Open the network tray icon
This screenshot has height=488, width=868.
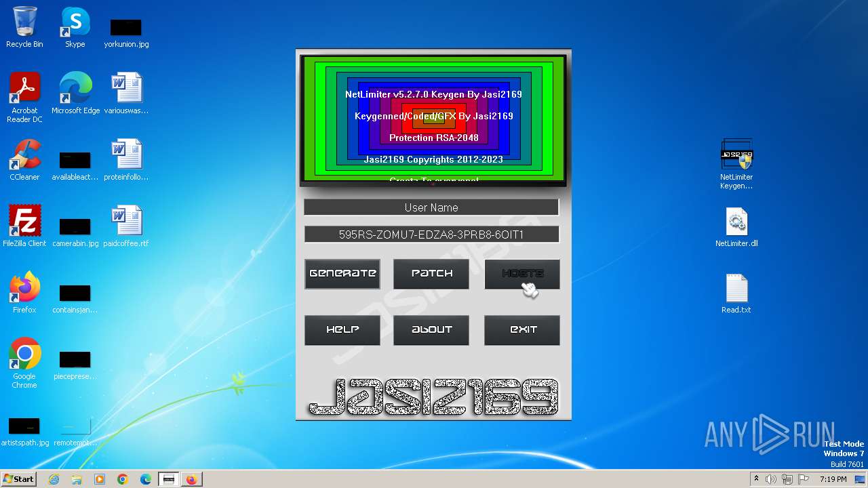[x=787, y=479]
